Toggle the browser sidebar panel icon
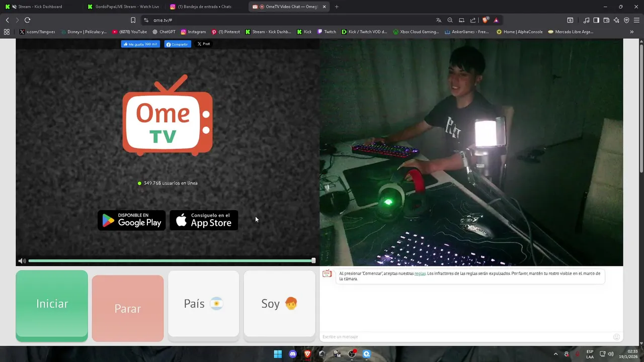 point(596,20)
